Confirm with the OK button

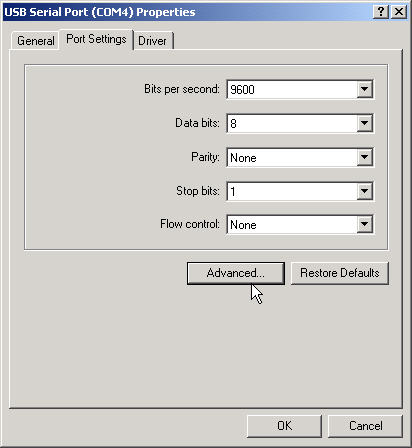coord(284,426)
